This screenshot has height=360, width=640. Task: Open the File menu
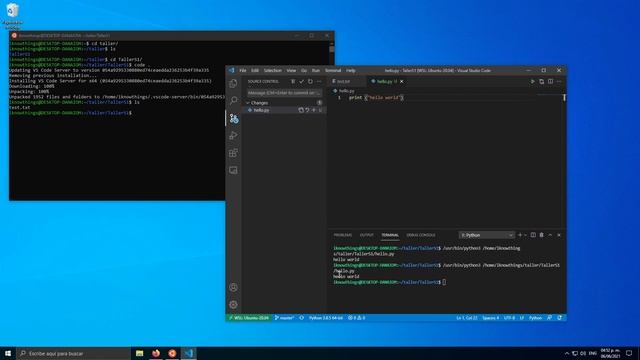(x=243, y=71)
